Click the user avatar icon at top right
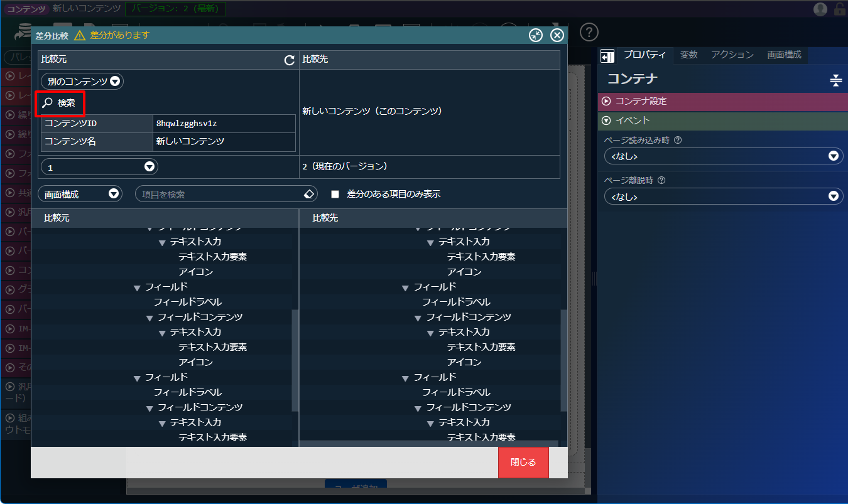Screen dimensions: 848x504 820,9
